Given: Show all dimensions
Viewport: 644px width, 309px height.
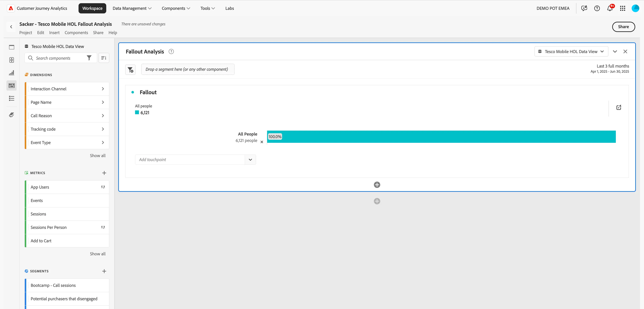Looking at the screenshot, I should (98, 156).
